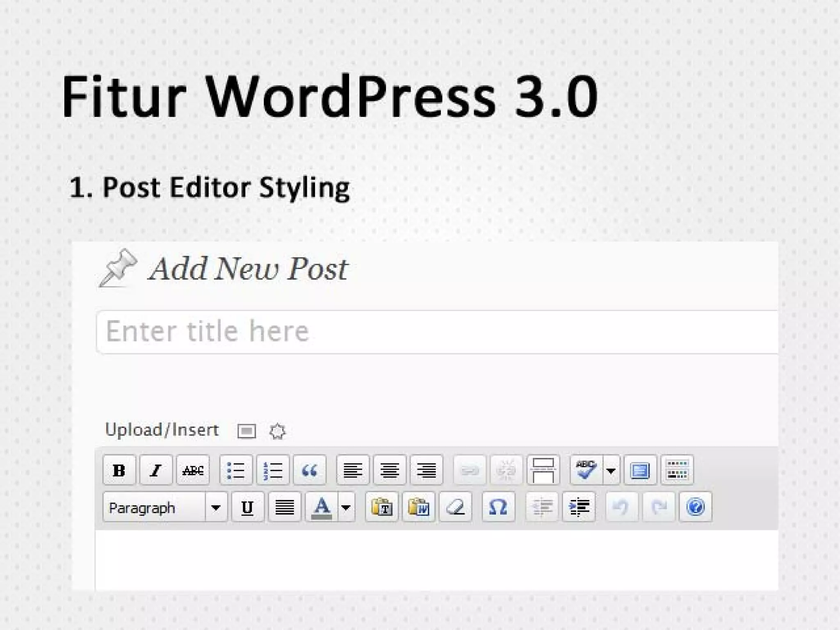Toggle the ABC spellchecker check
Image resolution: width=840 pixels, height=630 pixels.
[586, 470]
